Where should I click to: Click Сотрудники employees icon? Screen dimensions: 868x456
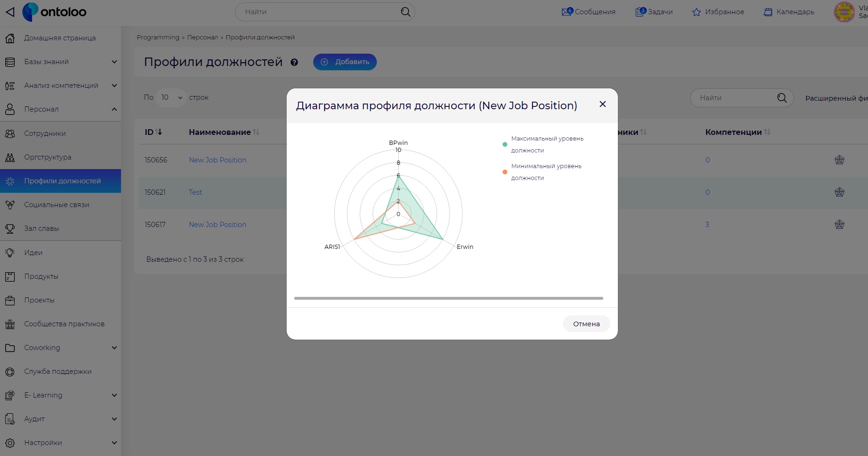(x=10, y=133)
